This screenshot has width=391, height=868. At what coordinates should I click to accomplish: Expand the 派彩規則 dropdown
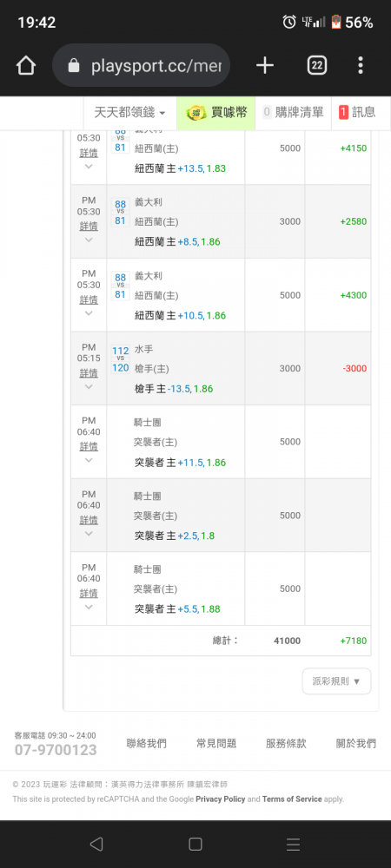tap(337, 681)
